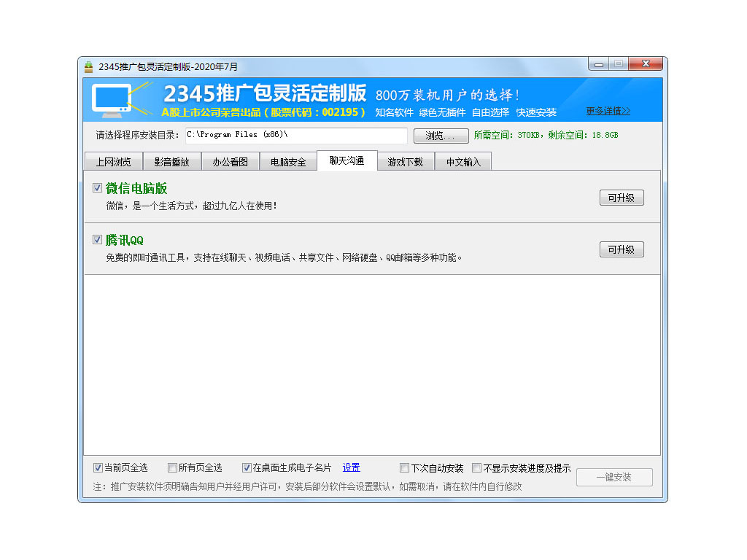
Task: Uncheck the 腾讯QQ checkbox
Action: [97, 239]
